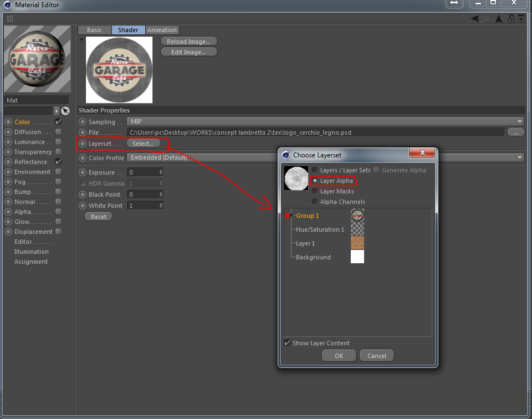Click the horizontal resize arrows window button

click(454, 3)
